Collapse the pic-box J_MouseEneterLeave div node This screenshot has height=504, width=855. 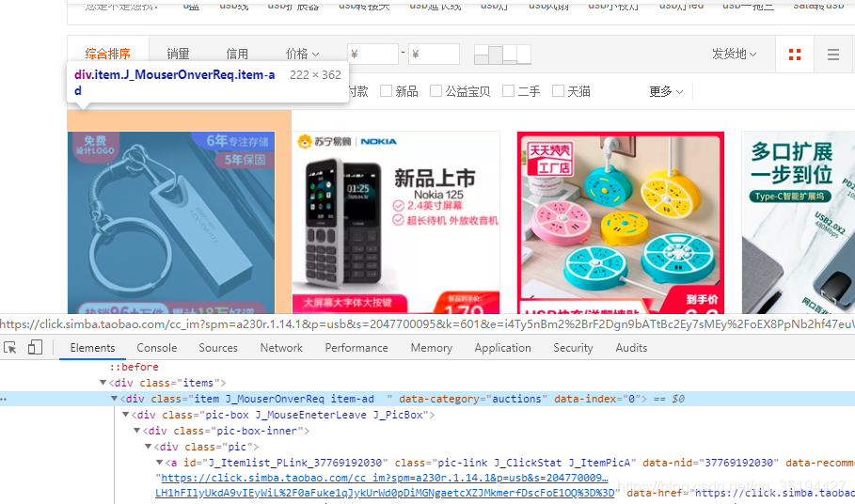pos(125,414)
